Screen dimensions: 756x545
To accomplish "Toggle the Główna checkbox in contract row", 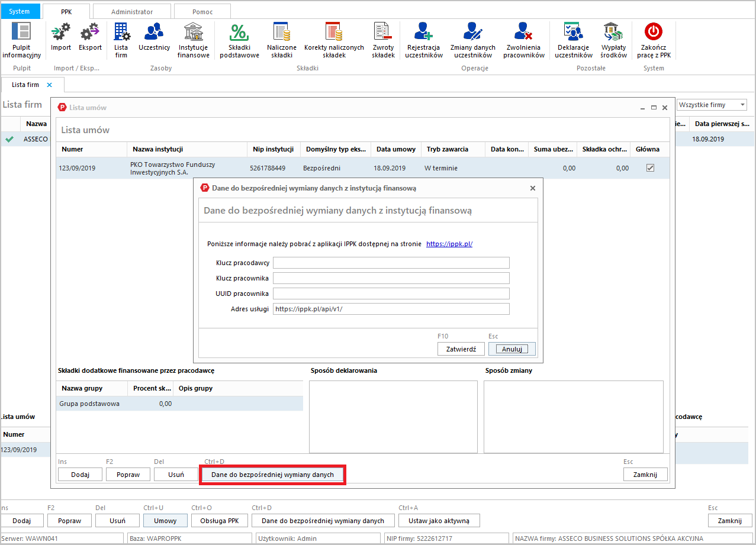I will 650,168.
